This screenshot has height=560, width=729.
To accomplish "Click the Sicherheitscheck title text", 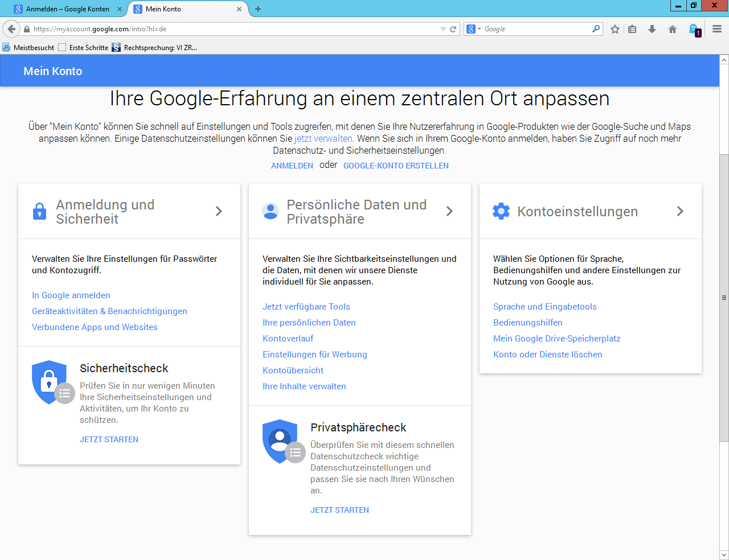I will coord(124,368).
